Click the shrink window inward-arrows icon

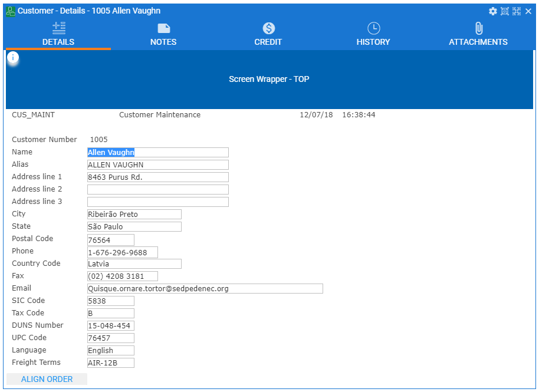click(505, 11)
